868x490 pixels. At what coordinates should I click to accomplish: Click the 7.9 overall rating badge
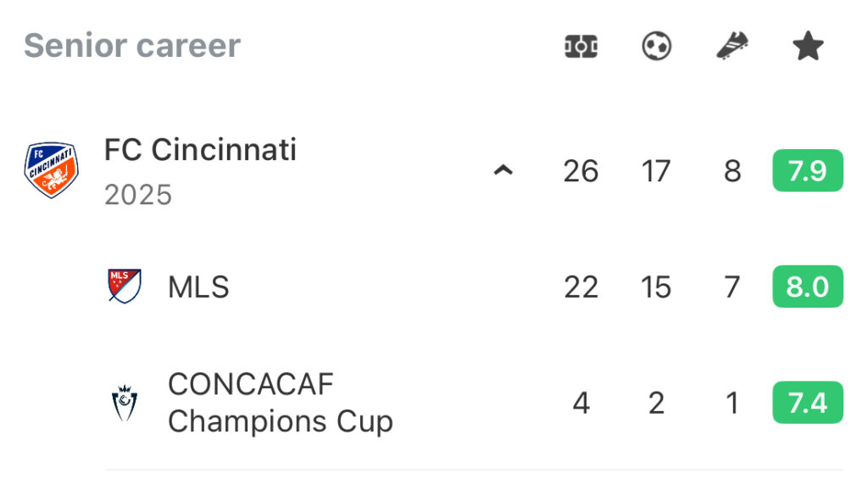(808, 170)
